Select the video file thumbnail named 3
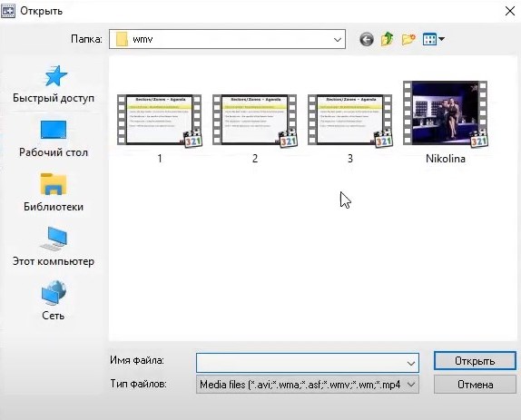 350,121
